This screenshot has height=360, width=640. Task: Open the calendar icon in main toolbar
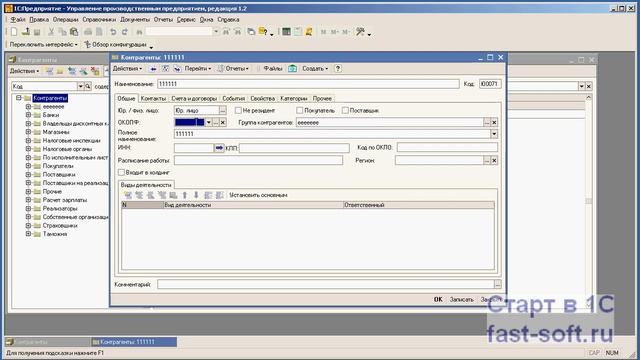point(298,31)
